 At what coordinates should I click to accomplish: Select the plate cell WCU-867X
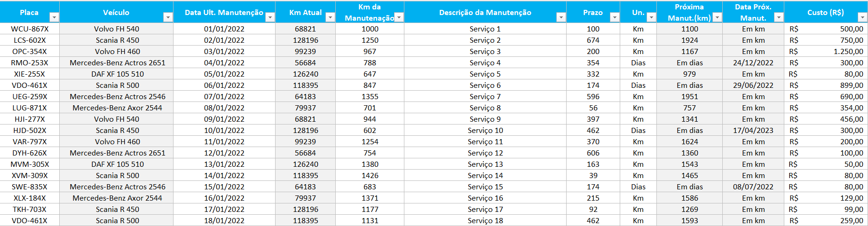[30, 29]
